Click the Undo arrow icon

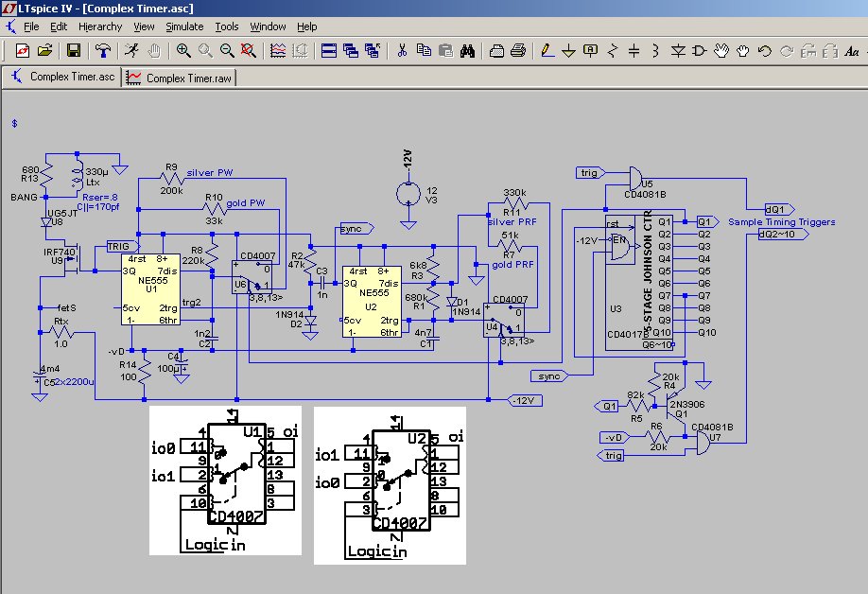765,51
